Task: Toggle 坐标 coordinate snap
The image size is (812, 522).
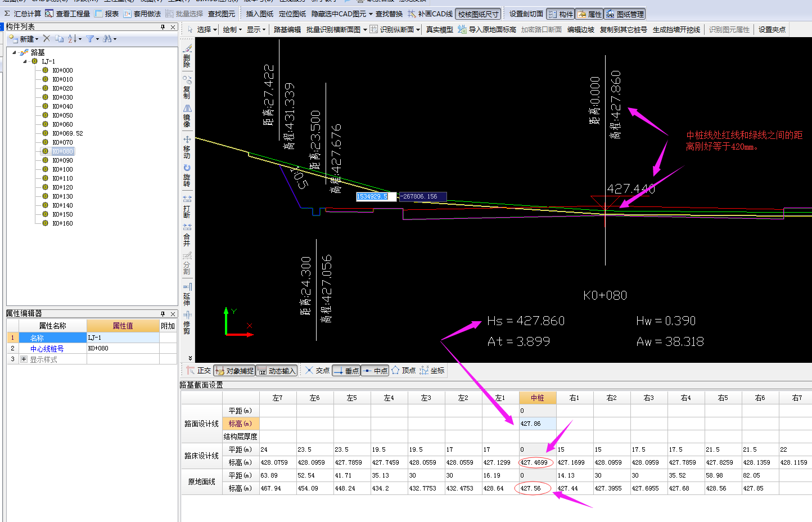Action: pyautogui.click(x=432, y=371)
